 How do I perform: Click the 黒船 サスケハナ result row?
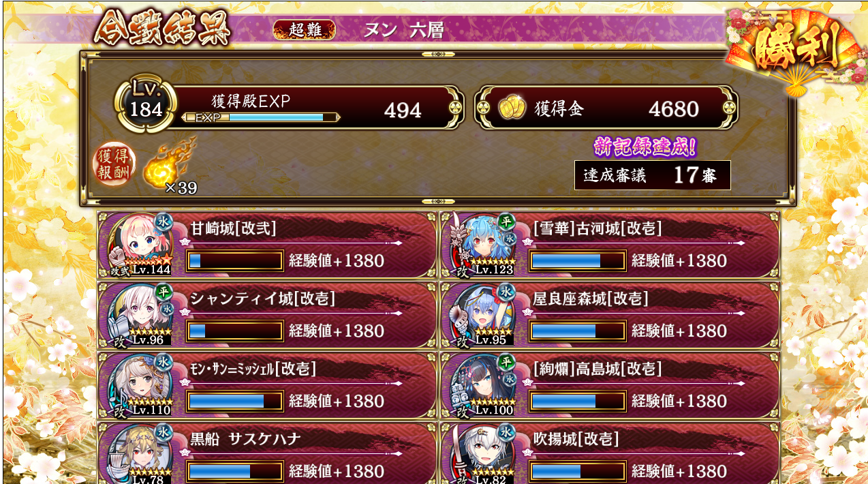267,453
